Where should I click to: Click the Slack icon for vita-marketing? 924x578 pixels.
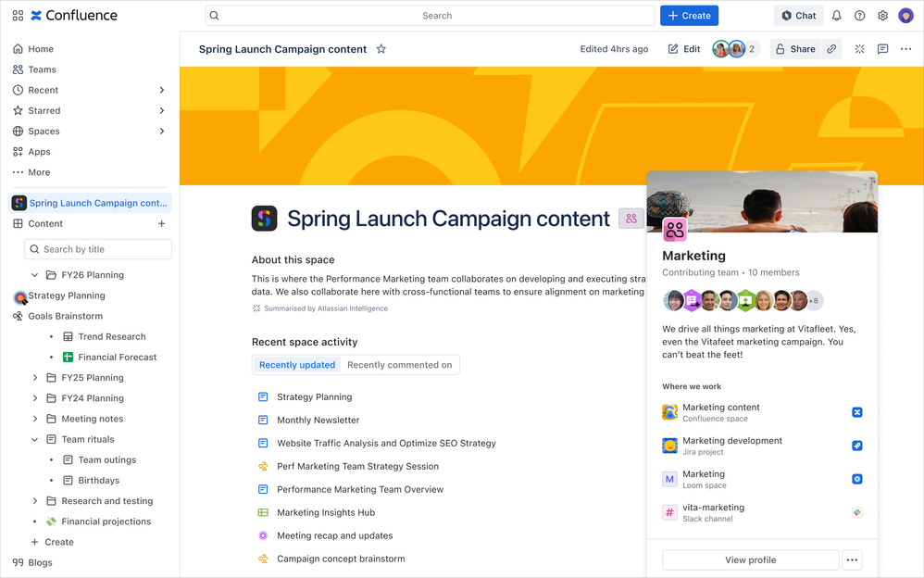857,512
